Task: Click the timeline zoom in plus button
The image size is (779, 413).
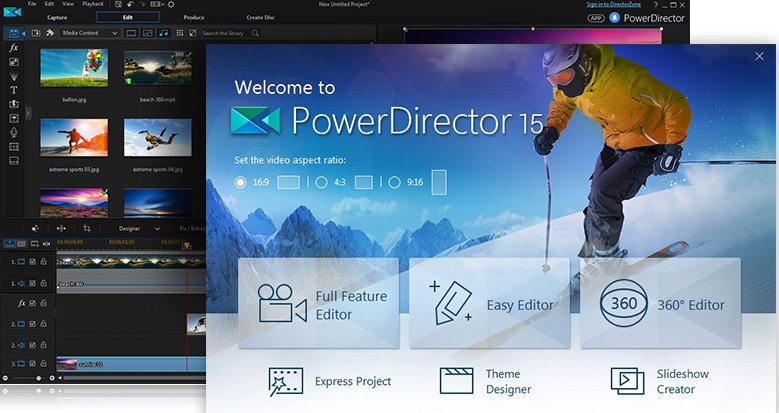Action: (x=52, y=378)
